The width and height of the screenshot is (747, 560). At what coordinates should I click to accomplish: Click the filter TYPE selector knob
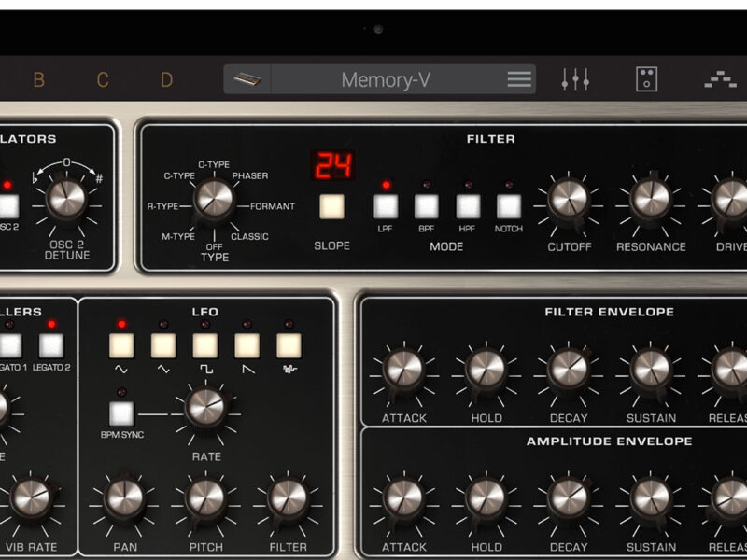click(215, 198)
